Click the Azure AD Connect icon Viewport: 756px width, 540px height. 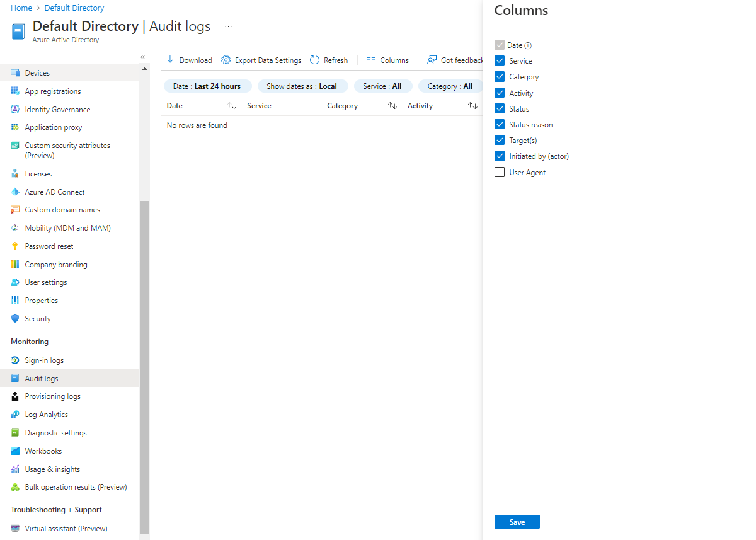pos(15,192)
